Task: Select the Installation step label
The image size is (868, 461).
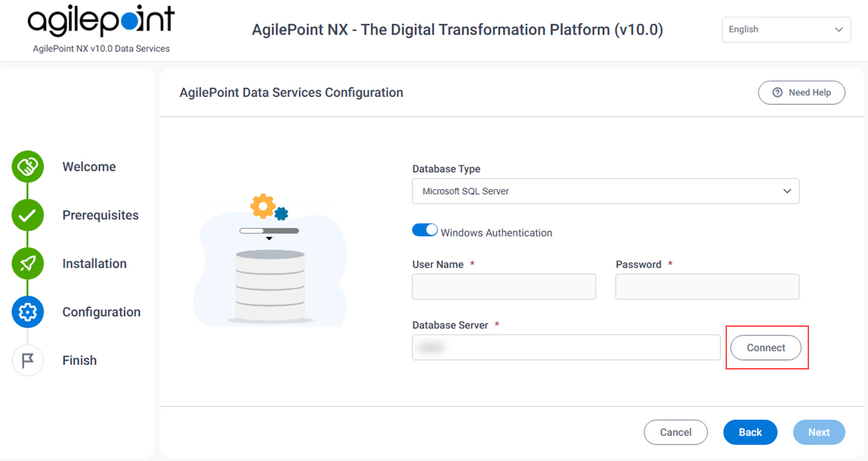Action: pyautogui.click(x=94, y=264)
